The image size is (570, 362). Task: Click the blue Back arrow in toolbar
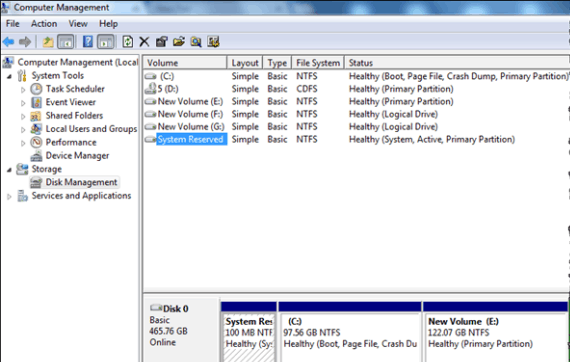click(8, 42)
